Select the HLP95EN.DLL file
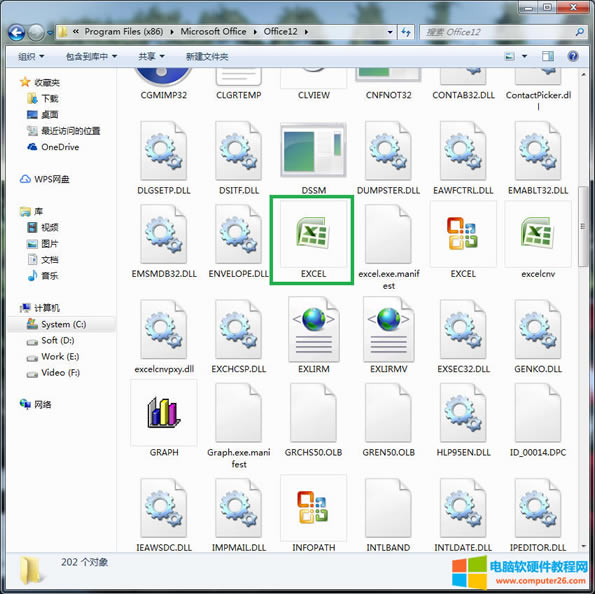This screenshot has width=595, height=594. click(463, 419)
